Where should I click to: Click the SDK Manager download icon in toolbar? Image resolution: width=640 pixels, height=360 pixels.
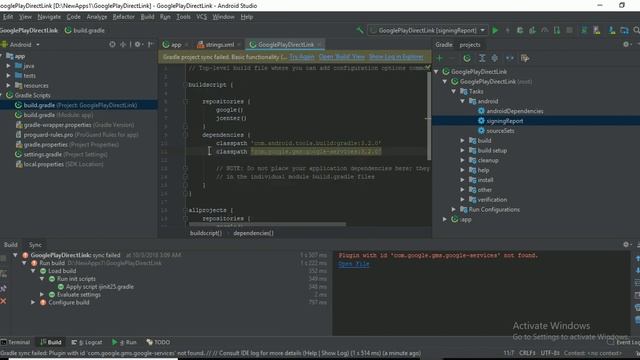pos(612,30)
